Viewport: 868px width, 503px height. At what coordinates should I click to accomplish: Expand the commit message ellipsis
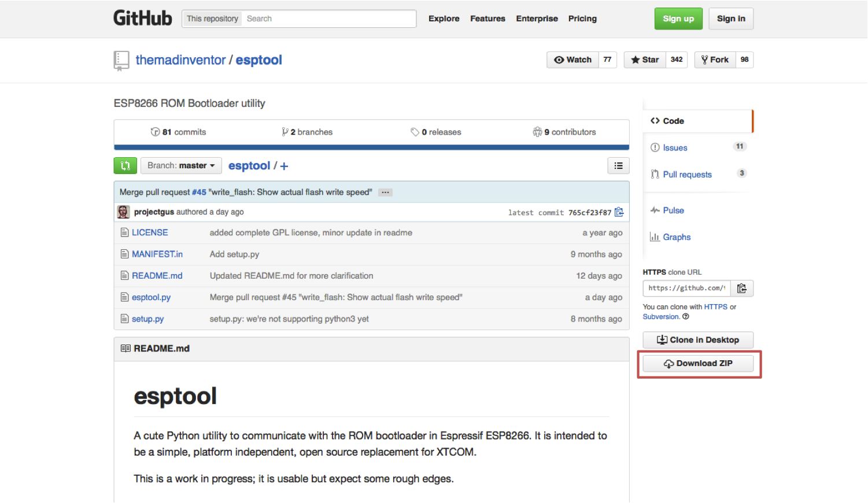385,193
